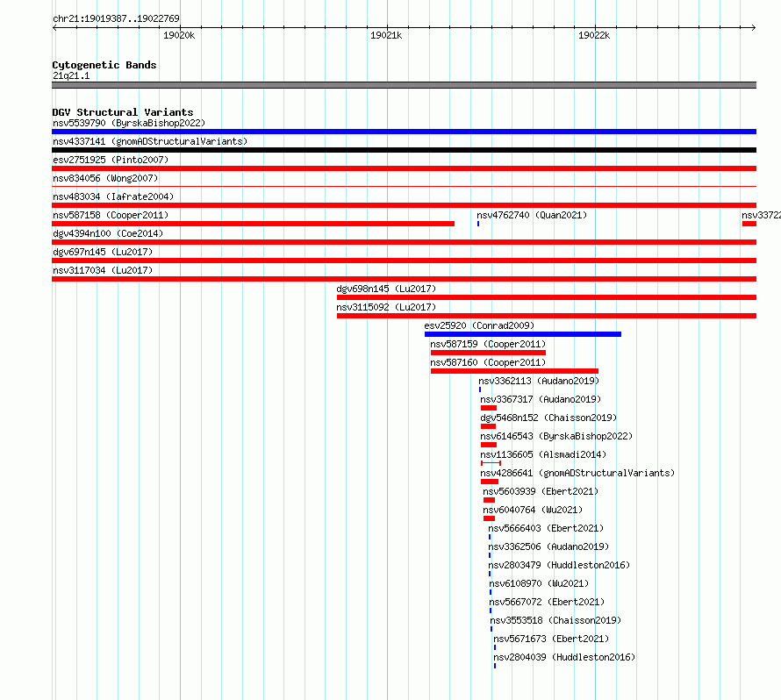The height and width of the screenshot is (700, 781).
Task: Click the nsv483034 (Iafrate2004) label
Action: coord(113,196)
